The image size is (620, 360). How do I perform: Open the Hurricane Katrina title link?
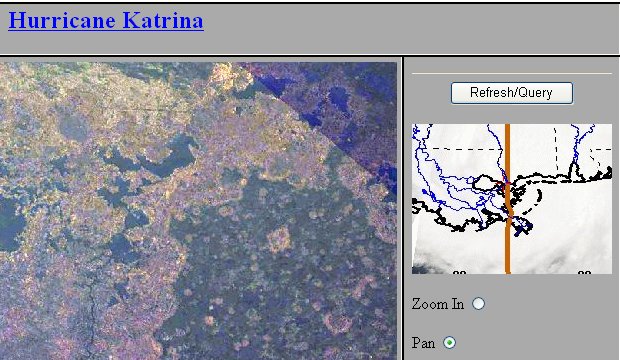pyautogui.click(x=106, y=20)
